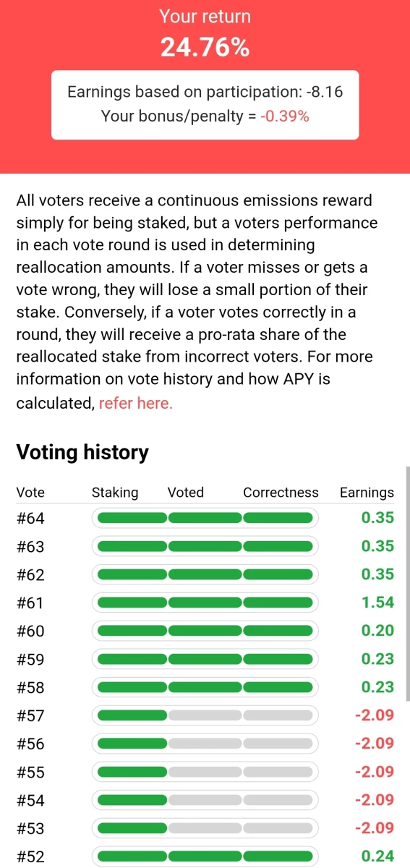Click the Voted column header

[186, 493]
